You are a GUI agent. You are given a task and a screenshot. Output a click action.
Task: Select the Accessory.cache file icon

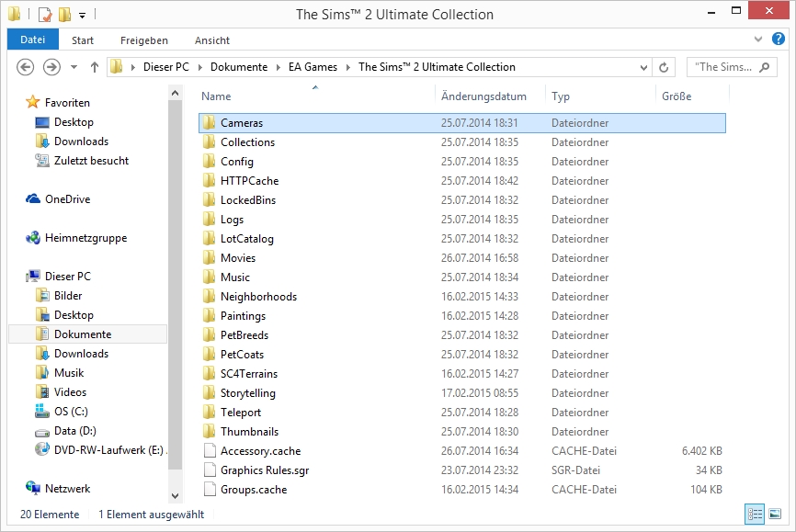coord(210,450)
